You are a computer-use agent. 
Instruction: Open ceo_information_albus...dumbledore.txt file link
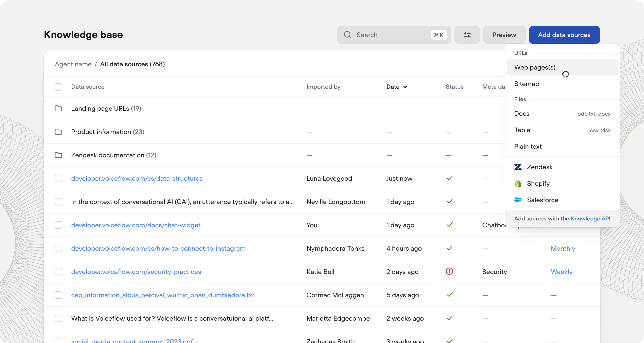[163, 295]
